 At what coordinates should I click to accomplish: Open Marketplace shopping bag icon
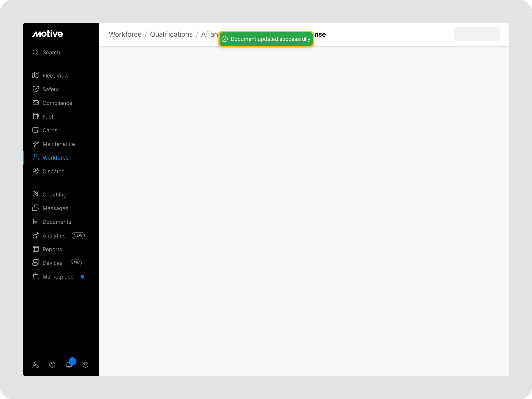36,277
